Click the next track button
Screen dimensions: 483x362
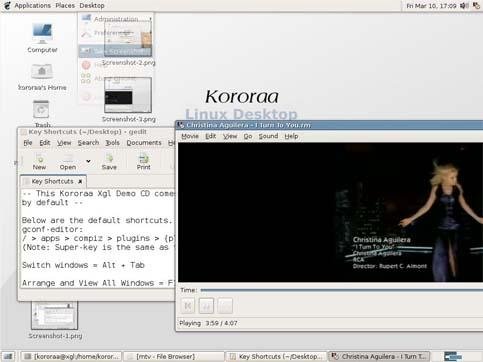225,306
